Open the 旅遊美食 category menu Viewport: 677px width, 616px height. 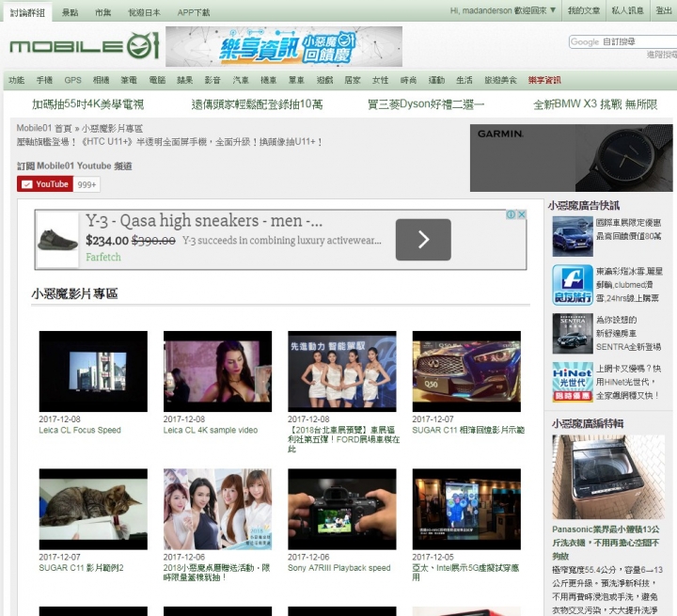[500, 80]
